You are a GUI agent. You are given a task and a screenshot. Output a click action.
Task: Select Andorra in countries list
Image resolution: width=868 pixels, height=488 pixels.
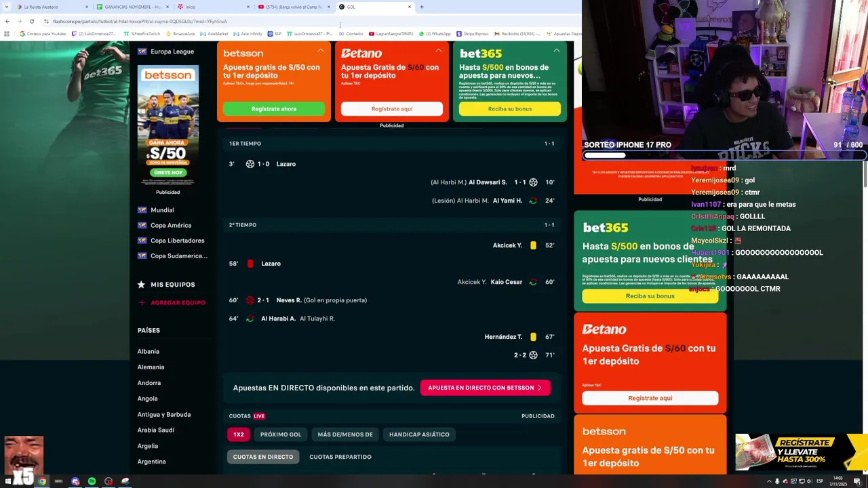coord(149,383)
